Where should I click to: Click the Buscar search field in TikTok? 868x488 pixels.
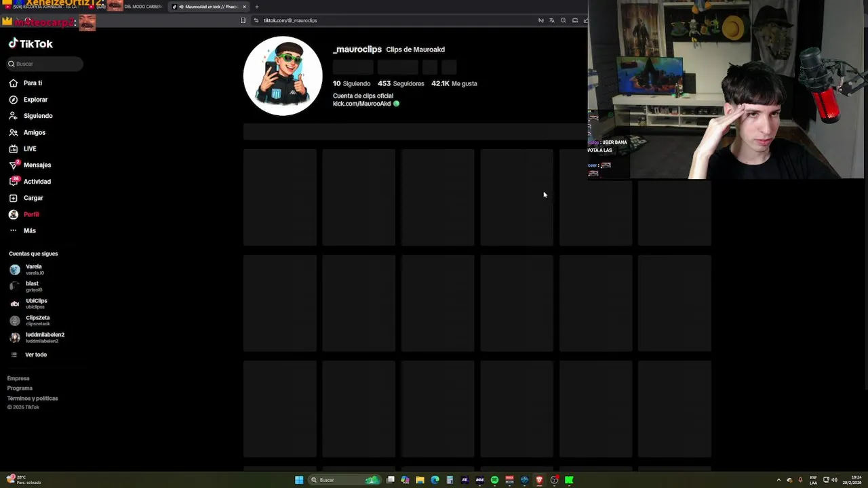pyautogui.click(x=45, y=64)
